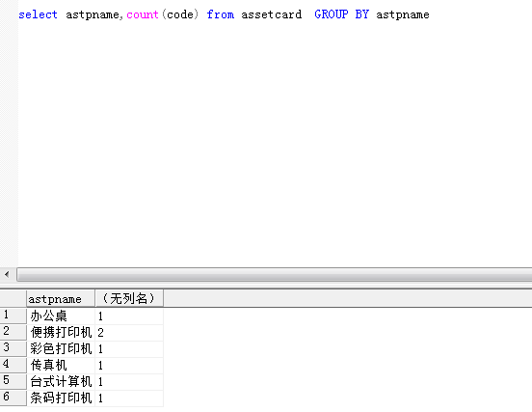Click the (code) argument in the query

click(x=180, y=14)
